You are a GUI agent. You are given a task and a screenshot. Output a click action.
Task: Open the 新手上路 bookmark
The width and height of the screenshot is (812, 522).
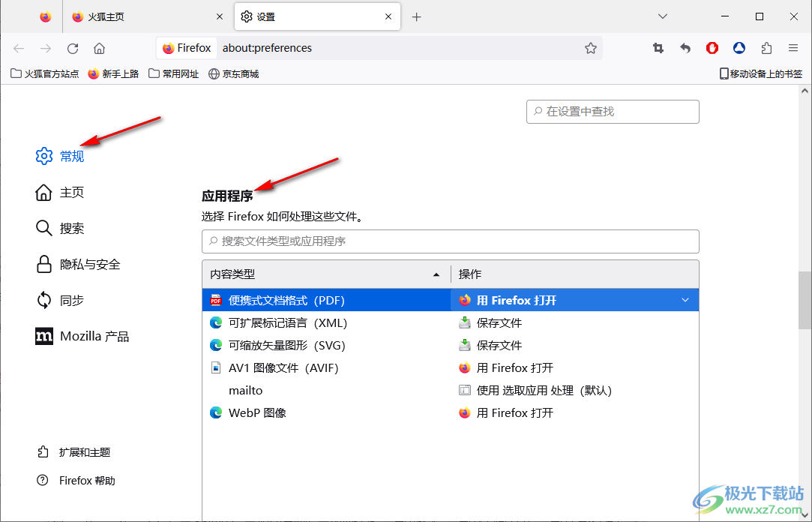point(113,74)
